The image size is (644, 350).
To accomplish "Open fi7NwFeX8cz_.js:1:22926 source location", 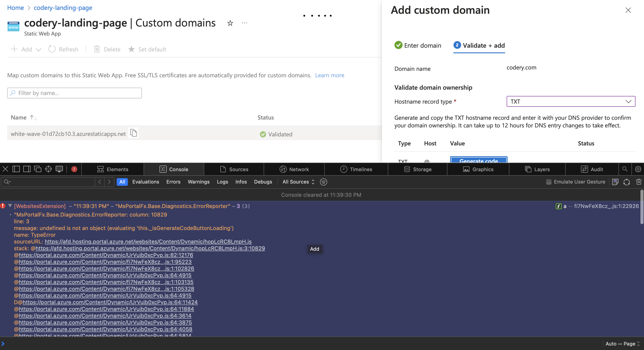I will coord(606,206).
